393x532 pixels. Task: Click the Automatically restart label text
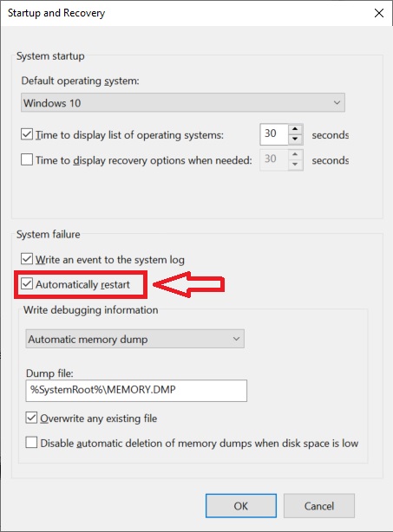[82, 284]
